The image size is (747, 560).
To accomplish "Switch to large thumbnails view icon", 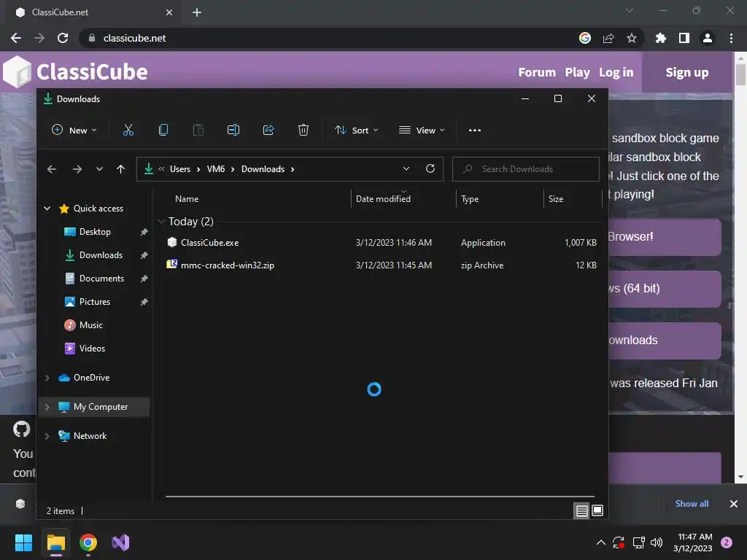I will pyautogui.click(x=597, y=511).
